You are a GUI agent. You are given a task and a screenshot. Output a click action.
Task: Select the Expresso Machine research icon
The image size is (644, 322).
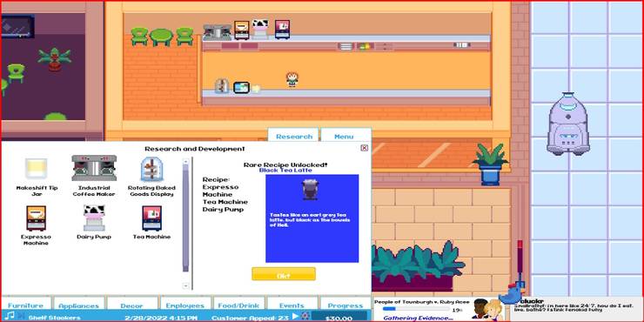click(36, 218)
